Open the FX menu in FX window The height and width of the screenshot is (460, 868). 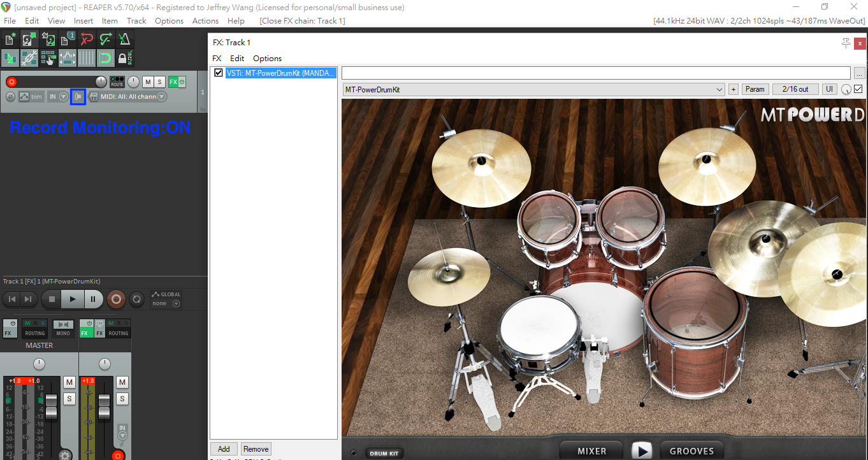coord(217,58)
